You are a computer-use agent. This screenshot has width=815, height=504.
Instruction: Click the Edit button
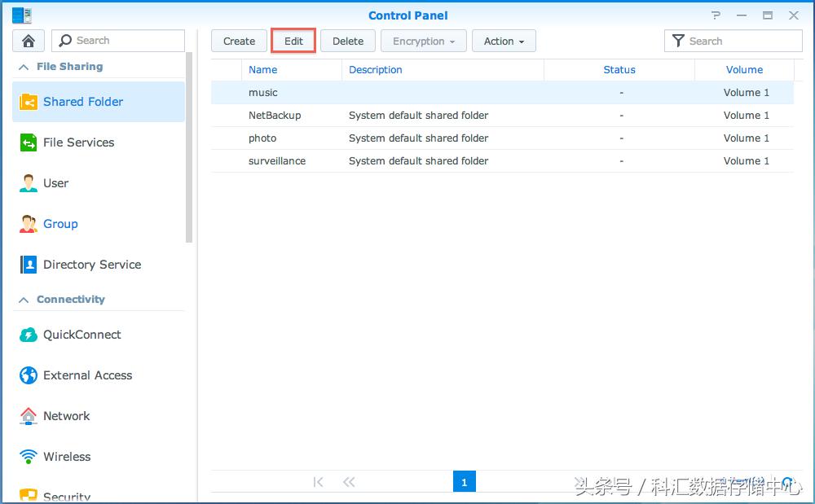coord(293,42)
